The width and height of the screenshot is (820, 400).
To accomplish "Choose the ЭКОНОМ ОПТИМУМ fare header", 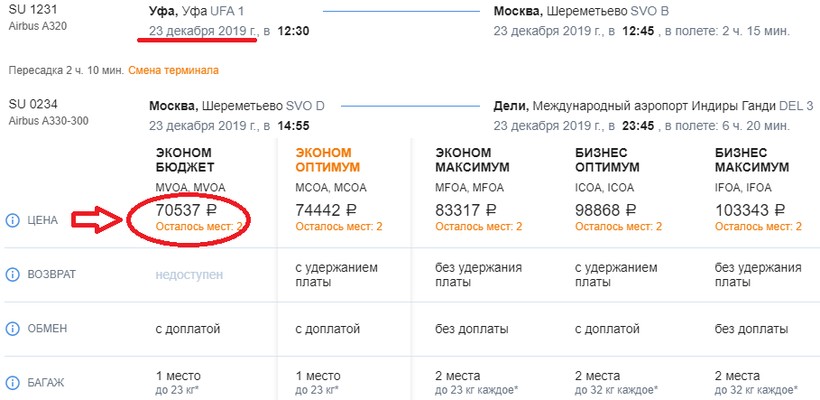I will pos(327,158).
